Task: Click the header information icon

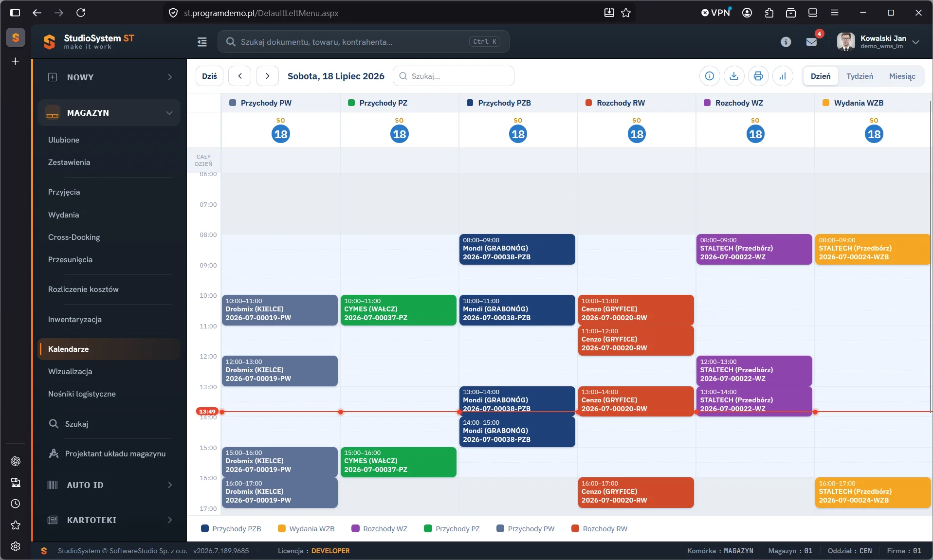Action: 786,42
